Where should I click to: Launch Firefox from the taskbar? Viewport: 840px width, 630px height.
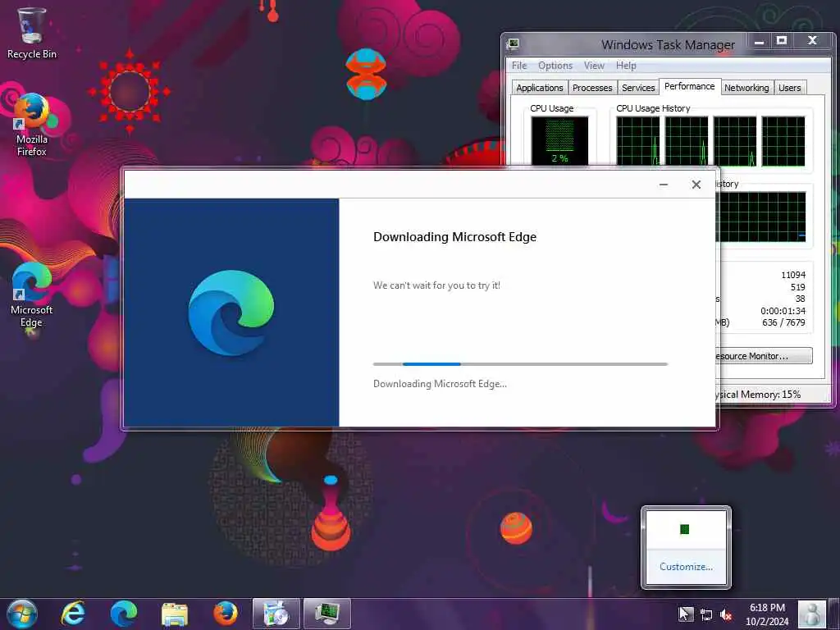(226, 614)
